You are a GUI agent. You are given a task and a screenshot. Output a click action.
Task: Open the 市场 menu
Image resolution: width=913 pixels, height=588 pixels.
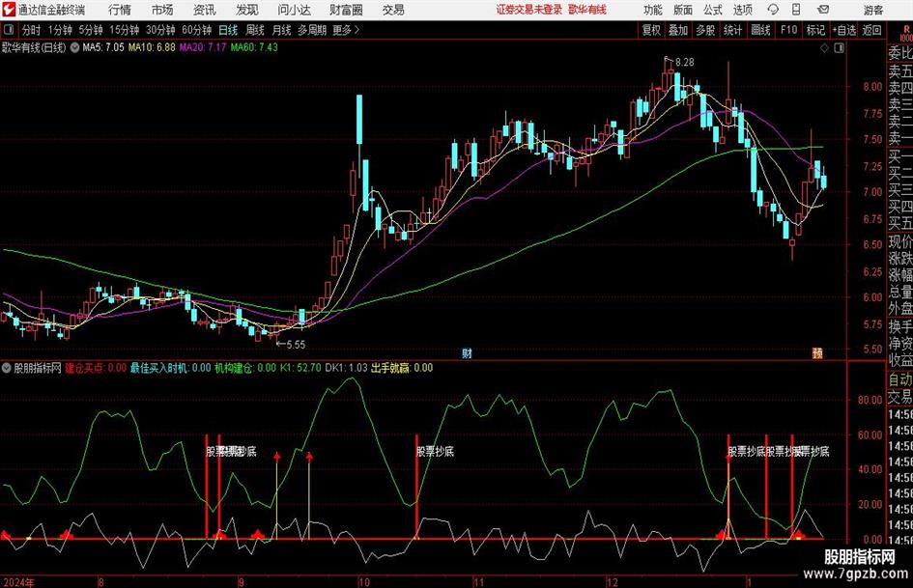click(x=162, y=10)
